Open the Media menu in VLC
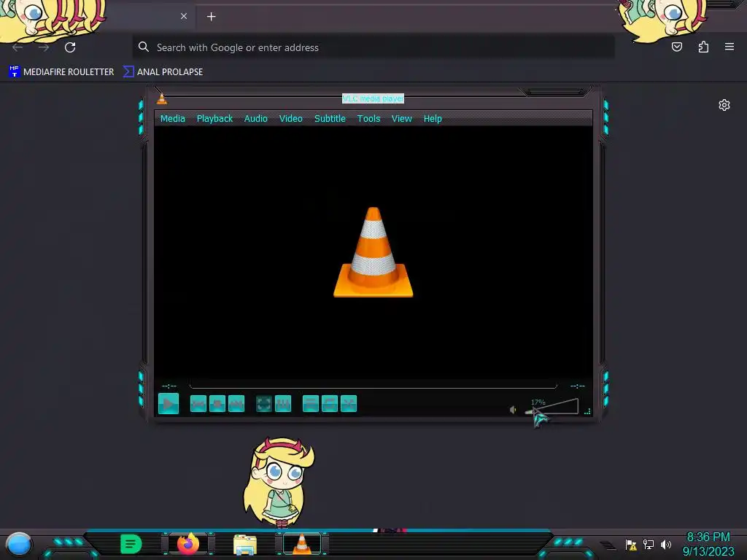 click(x=172, y=119)
